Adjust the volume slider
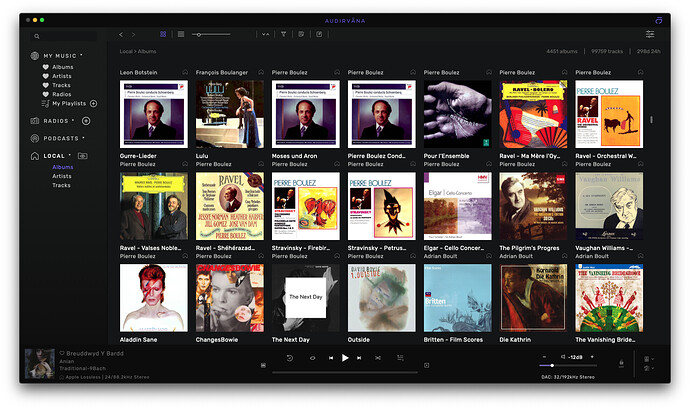The image size is (690, 409). coord(568,365)
